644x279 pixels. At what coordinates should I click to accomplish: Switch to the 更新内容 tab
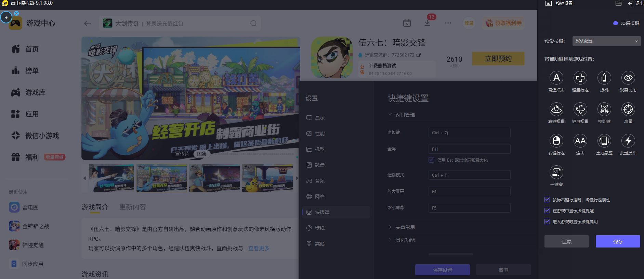(133, 207)
